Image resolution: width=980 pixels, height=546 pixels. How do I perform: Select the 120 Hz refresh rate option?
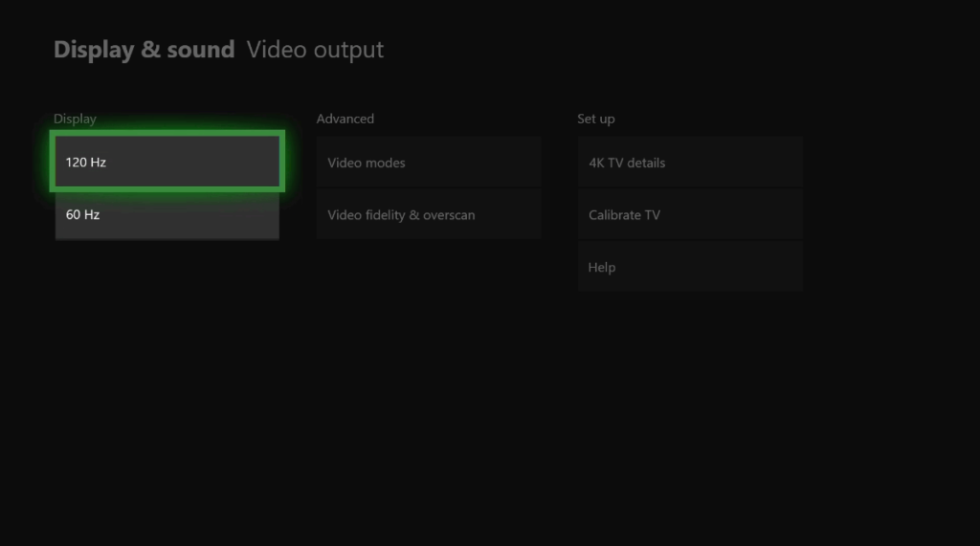(167, 162)
